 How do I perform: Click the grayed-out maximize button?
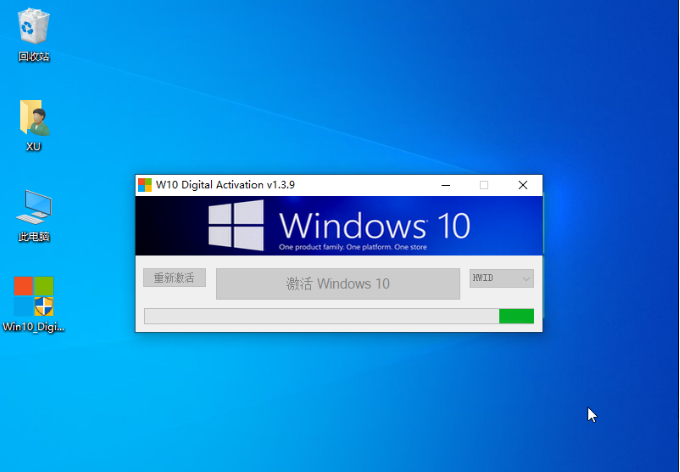(x=484, y=185)
